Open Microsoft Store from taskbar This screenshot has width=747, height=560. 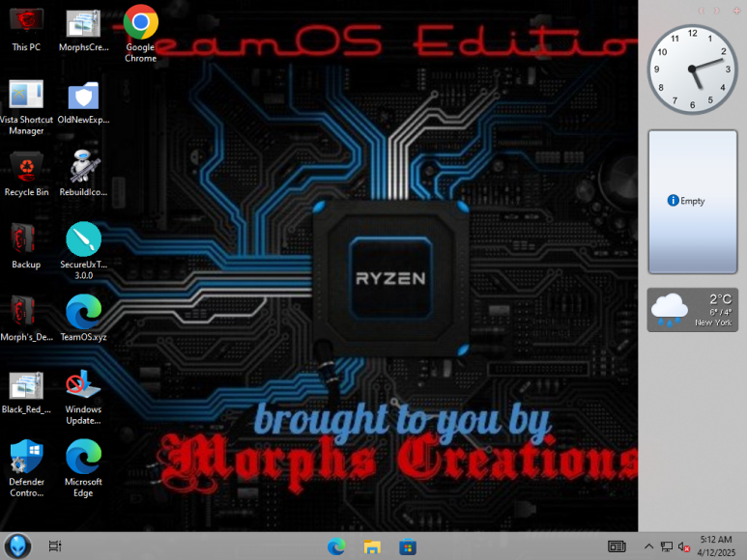pos(408,546)
